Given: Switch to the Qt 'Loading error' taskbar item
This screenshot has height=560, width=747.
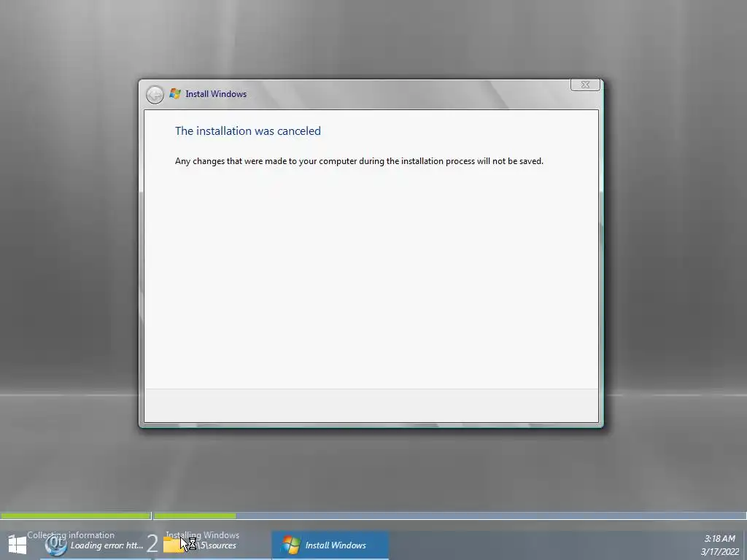Looking at the screenshot, I should tap(96, 545).
